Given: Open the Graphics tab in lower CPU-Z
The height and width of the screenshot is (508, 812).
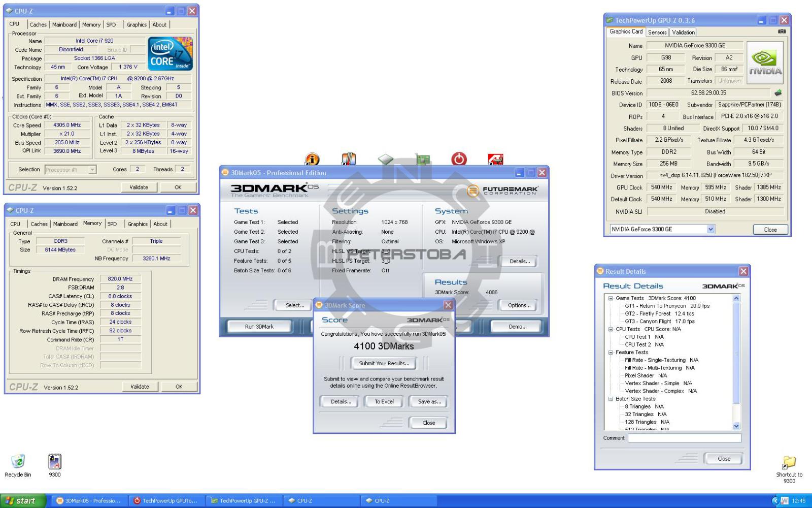Looking at the screenshot, I should 138,224.
